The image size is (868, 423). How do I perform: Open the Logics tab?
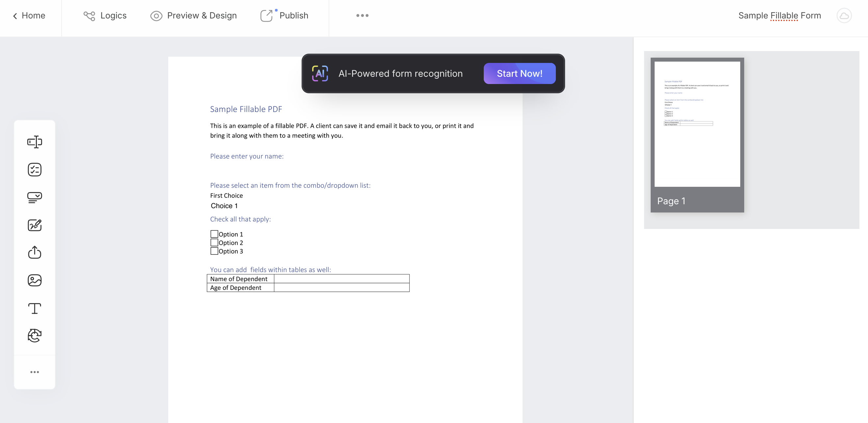pyautogui.click(x=105, y=15)
